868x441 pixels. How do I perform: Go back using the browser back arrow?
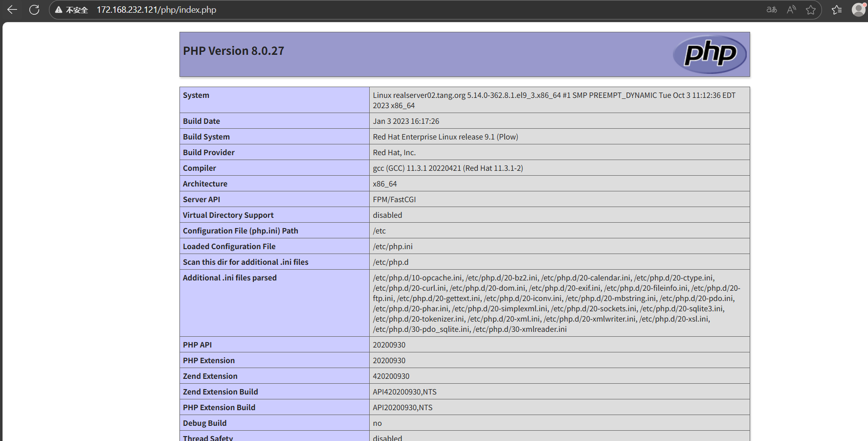pos(12,10)
